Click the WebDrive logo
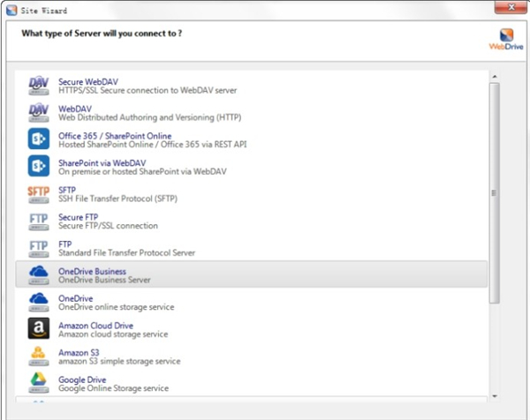Screen dimensions: 530x420 [x=506, y=40]
